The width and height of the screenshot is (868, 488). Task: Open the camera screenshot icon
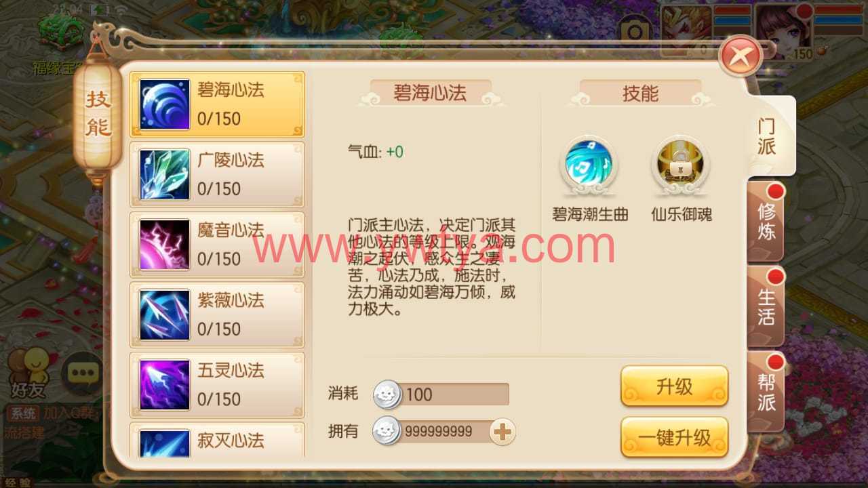tap(634, 32)
